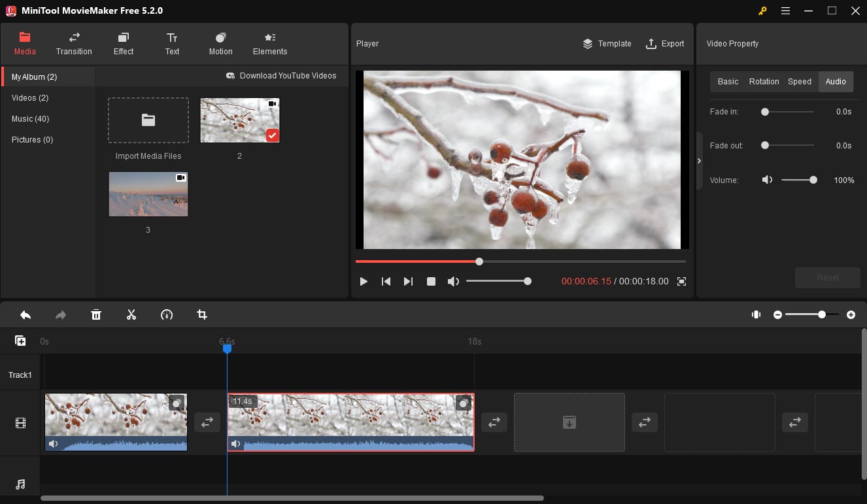Delete the selected clip using trash icon
This screenshot has height=504, width=867.
click(95, 314)
